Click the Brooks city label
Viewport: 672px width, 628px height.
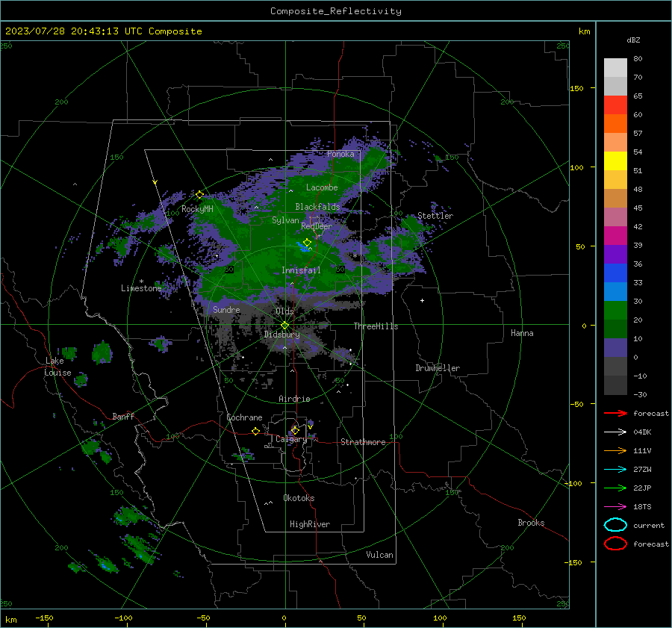[531, 523]
